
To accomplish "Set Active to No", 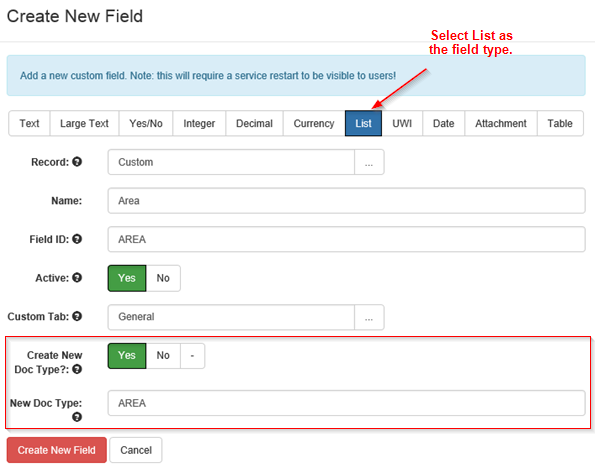I will coord(163,278).
